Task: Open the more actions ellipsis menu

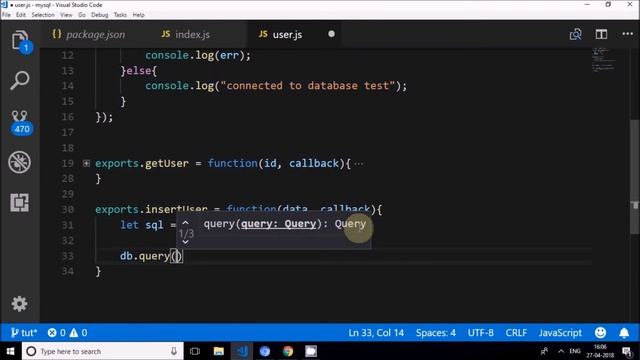Action: [628, 34]
